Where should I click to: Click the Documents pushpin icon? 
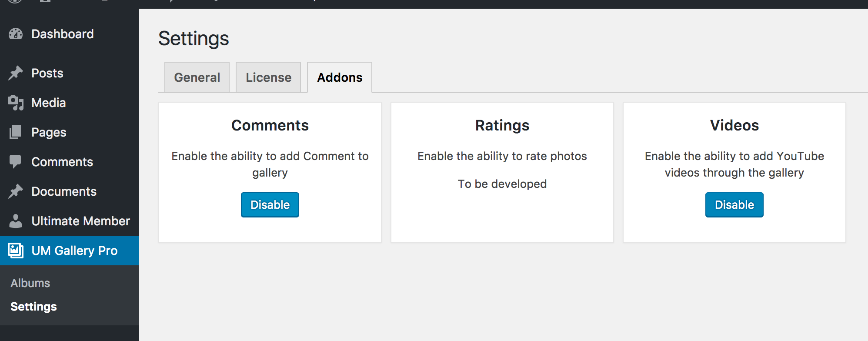(16, 191)
